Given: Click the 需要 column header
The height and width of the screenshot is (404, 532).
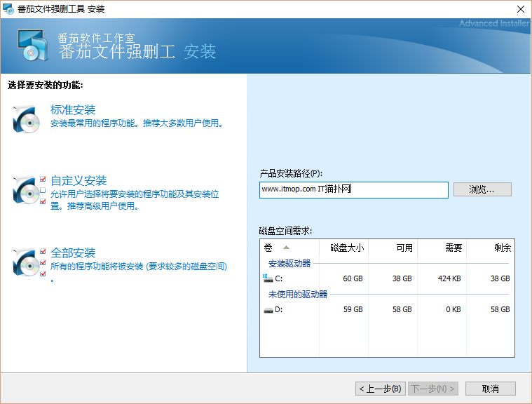Looking at the screenshot, I should [442, 248].
